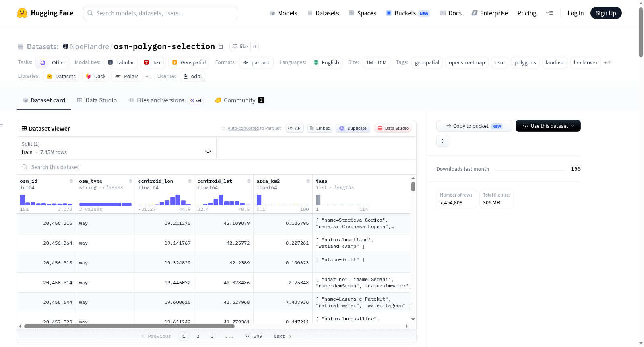The height and width of the screenshot is (347, 644).
Task: Select the Polars library tag
Action: 127,76
